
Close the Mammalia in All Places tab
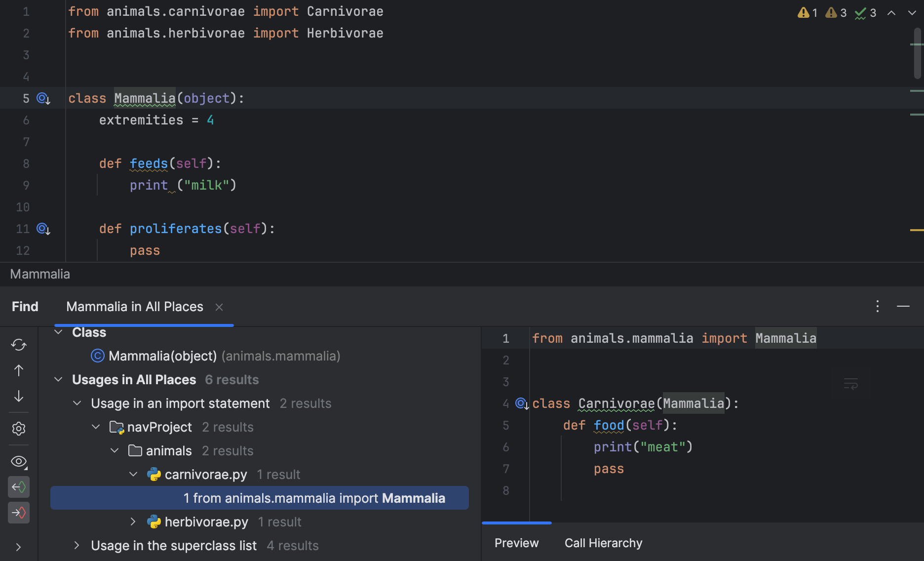(x=219, y=307)
